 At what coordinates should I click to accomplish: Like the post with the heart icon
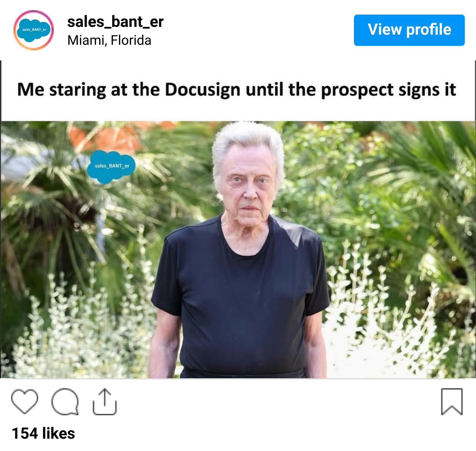click(25, 401)
